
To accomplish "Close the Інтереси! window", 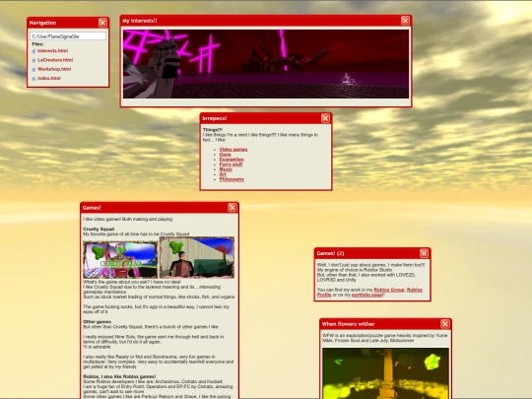I will (x=325, y=118).
